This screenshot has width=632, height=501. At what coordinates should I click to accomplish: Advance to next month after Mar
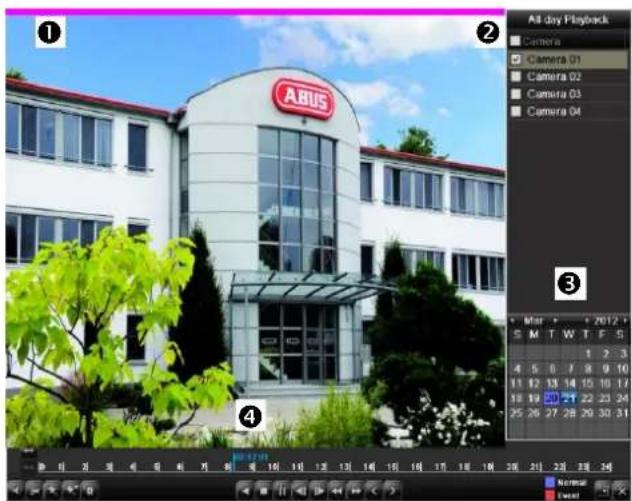pos(555,321)
